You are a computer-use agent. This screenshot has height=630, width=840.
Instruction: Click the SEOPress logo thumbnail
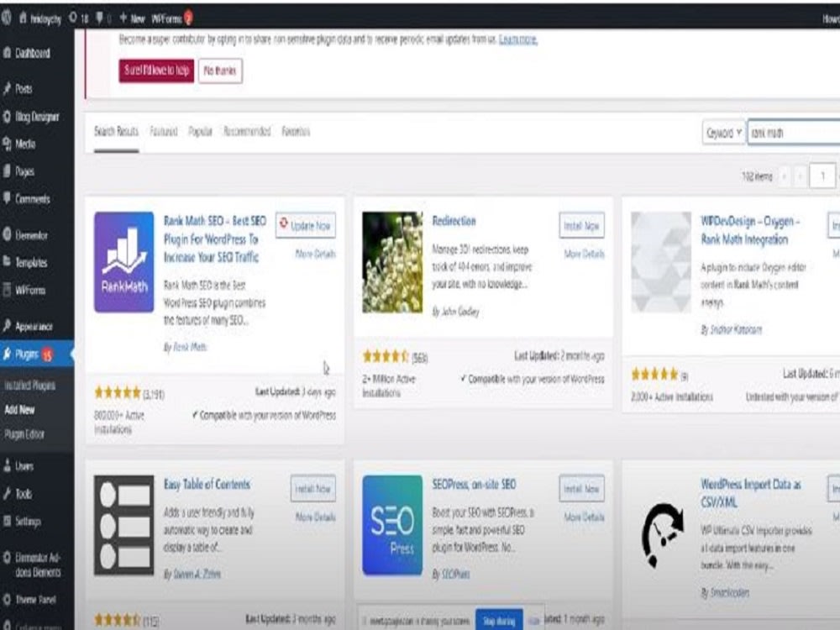click(392, 525)
